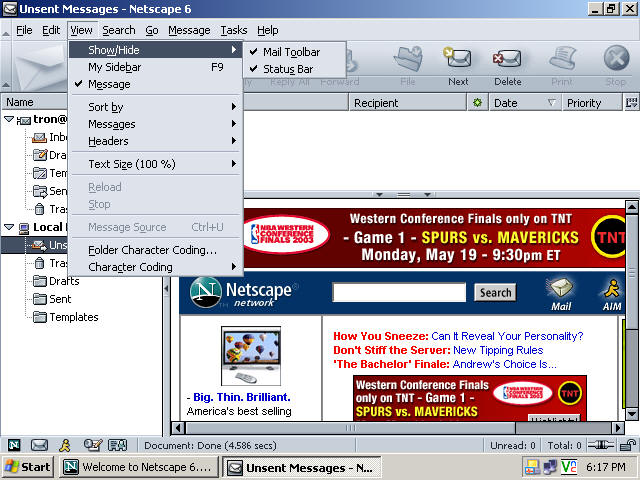Image resolution: width=640 pixels, height=480 pixels.
Task: Switch to Welcome to Netscape 6 taskbar window
Action: point(140,467)
